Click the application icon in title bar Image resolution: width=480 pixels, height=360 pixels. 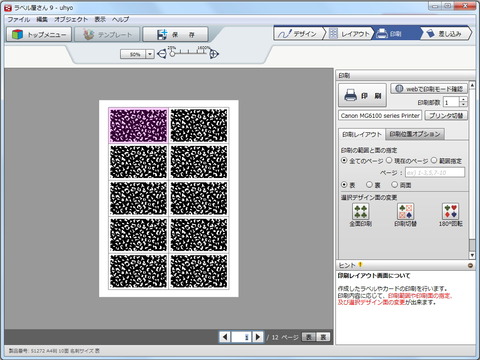(8, 8)
